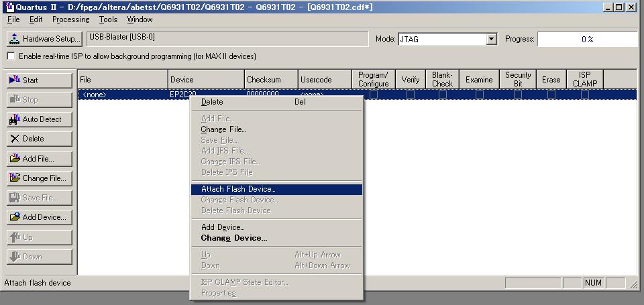Tick the Verify checkbox for EP2C20
Viewport: 644px width, 305px height.
tap(411, 95)
